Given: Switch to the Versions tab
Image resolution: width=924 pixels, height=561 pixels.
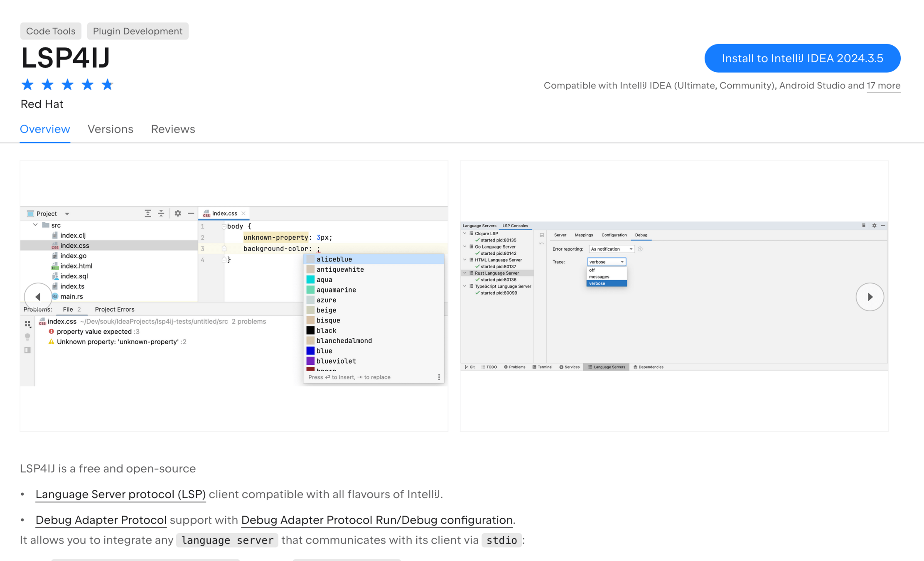Looking at the screenshot, I should 110,129.
